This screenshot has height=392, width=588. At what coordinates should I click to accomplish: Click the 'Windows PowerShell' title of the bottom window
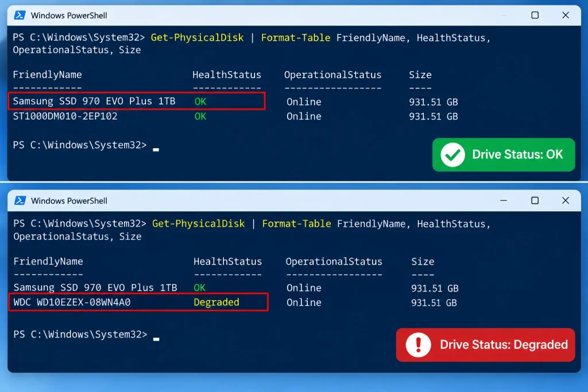click(69, 201)
